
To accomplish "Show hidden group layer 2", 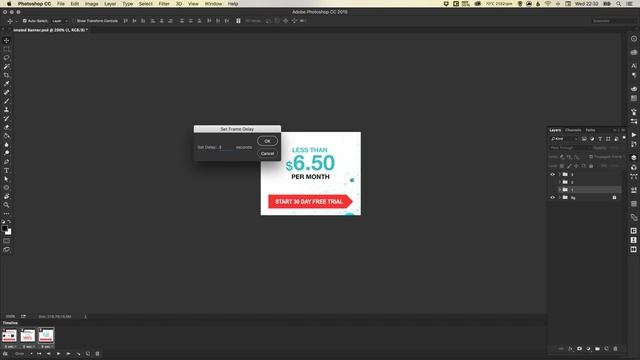I will [x=553, y=182].
